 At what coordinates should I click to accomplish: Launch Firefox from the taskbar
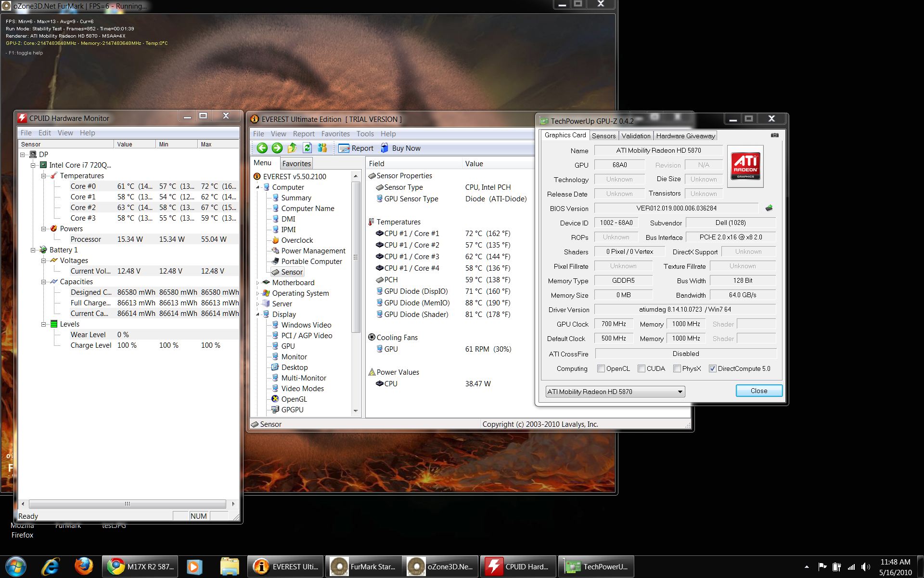coord(84,566)
